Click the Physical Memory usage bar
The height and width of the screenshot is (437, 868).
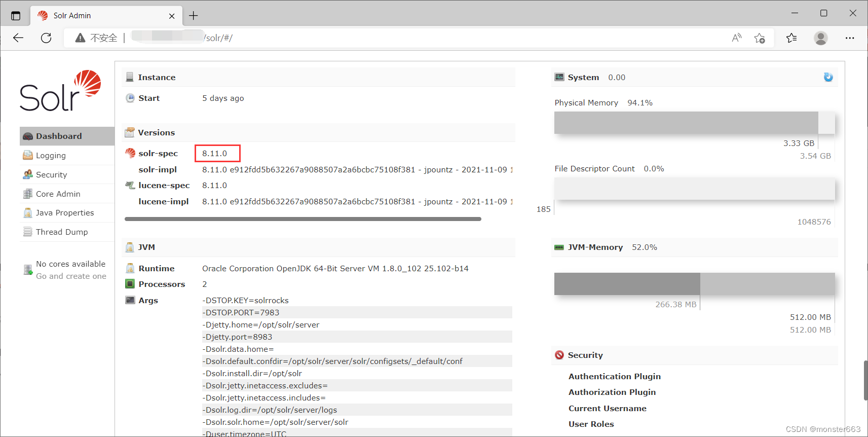[x=694, y=123]
